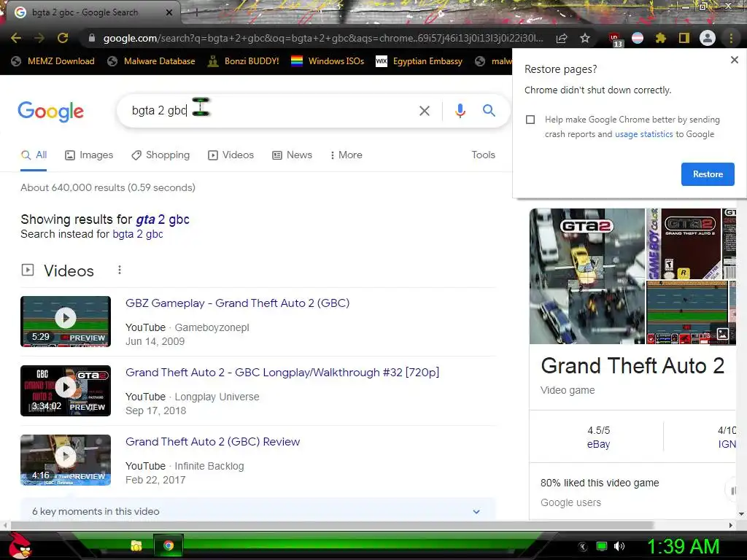
Task: Clear the search box with X
Action: (425, 111)
